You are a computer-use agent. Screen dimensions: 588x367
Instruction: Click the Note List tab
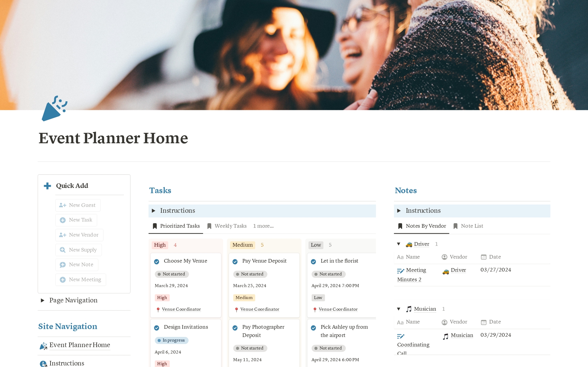click(x=471, y=225)
